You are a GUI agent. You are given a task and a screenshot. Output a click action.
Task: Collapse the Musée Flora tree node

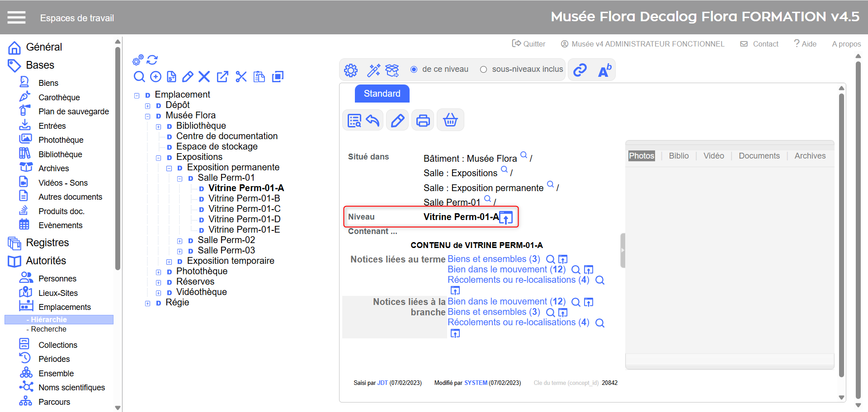coord(147,116)
